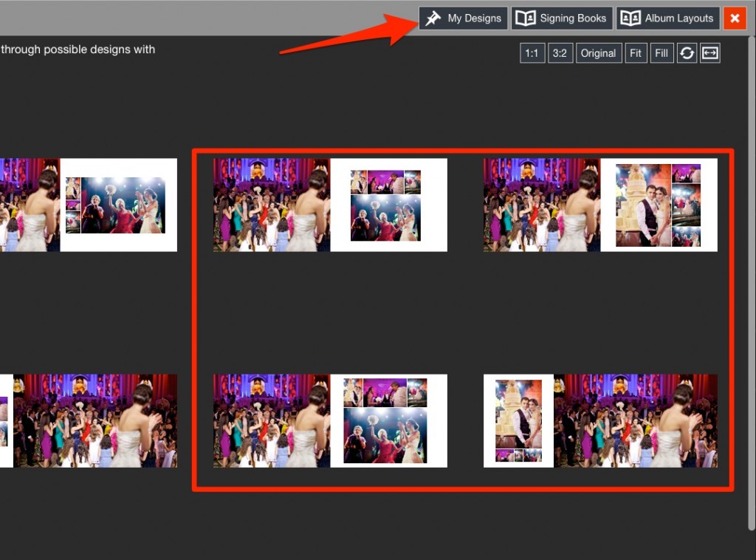Image resolution: width=756 pixels, height=560 pixels.
Task: Select the layout with three small photos above the singer photo
Action: (330, 205)
